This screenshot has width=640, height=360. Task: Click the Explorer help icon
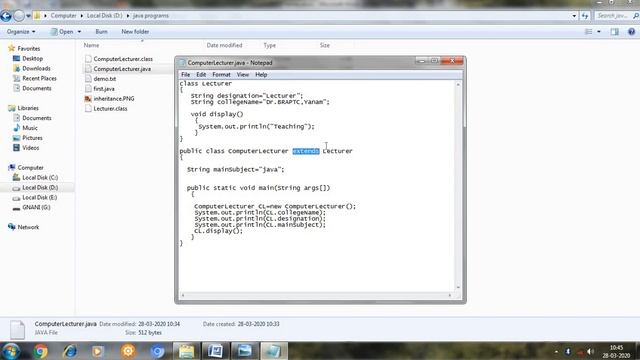[631, 31]
